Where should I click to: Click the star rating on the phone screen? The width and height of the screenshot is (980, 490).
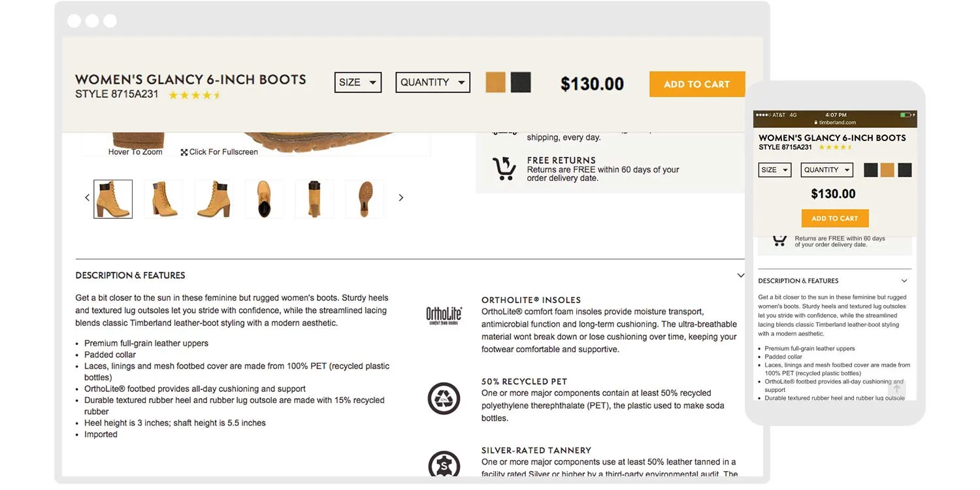pos(835,148)
